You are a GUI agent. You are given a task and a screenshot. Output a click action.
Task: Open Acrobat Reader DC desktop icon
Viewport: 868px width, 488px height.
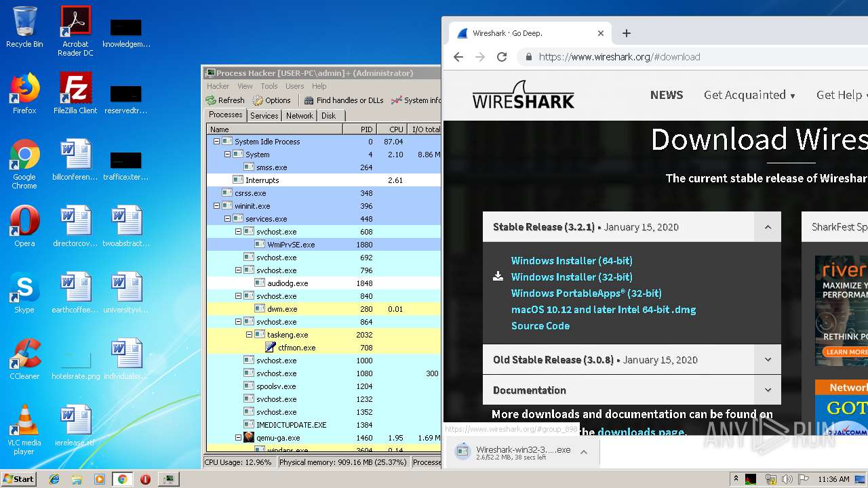point(75,31)
